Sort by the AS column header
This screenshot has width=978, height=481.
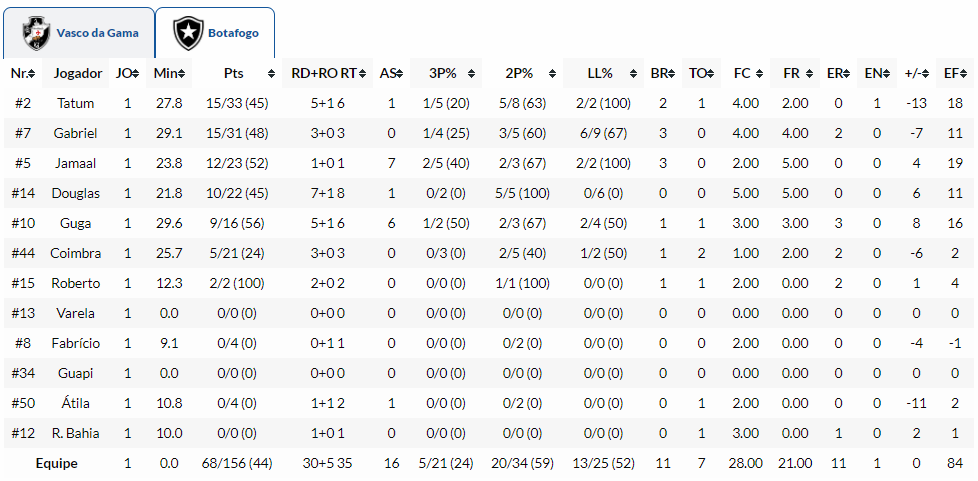(390, 73)
